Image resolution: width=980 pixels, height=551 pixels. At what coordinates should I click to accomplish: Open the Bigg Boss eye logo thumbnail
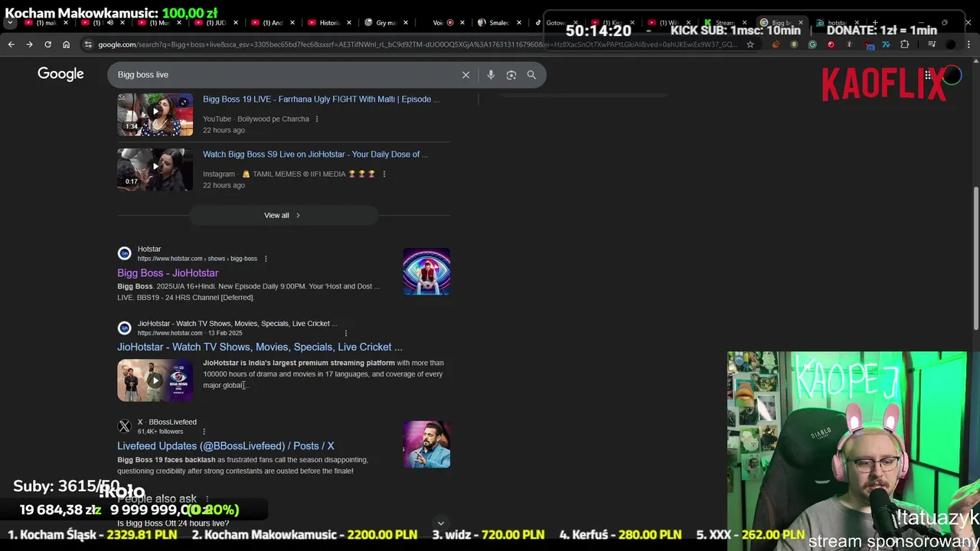pos(426,272)
